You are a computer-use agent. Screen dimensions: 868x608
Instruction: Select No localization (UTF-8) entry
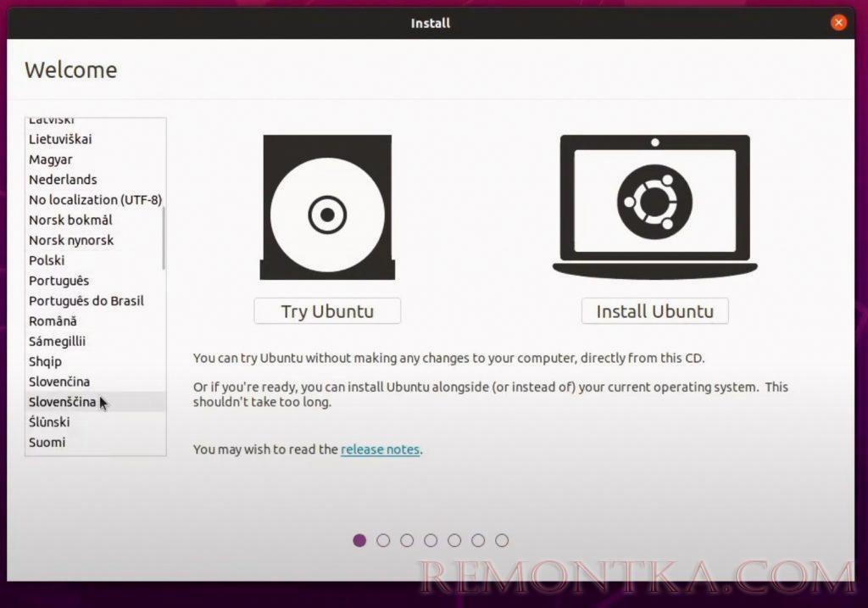(95, 200)
